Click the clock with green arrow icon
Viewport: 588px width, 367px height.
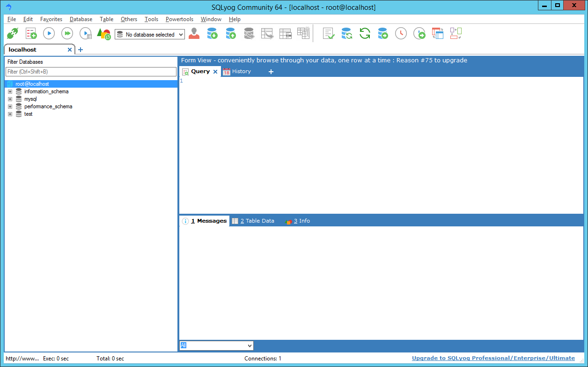tap(419, 34)
